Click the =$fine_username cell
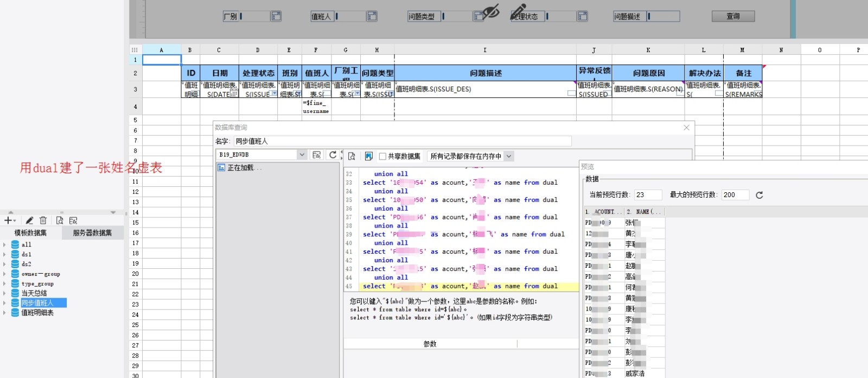The image size is (868, 378). (x=316, y=106)
